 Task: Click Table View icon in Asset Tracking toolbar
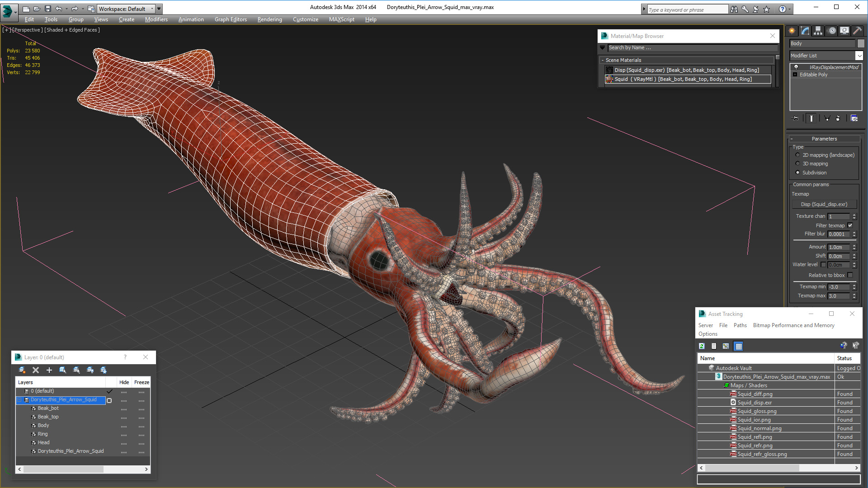click(739, 346)
